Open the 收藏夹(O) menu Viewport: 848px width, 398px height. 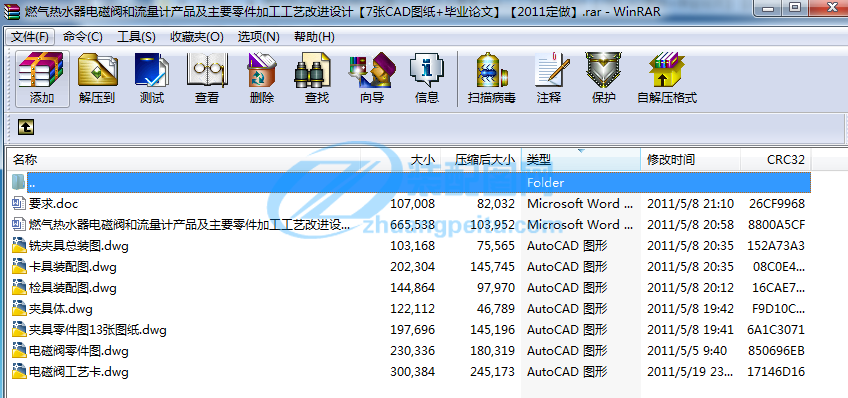click(x=197, y=37)
